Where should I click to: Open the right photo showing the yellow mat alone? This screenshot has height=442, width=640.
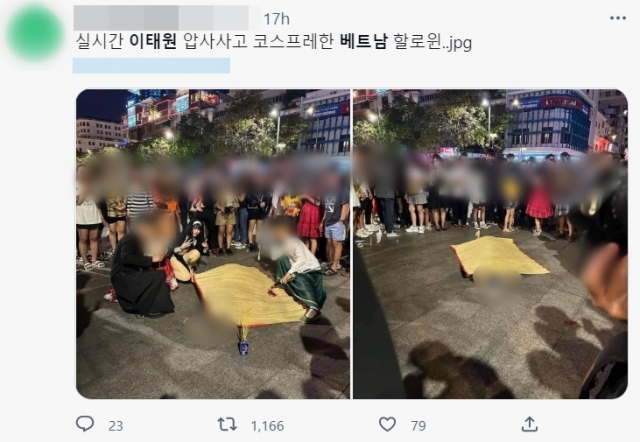pyautogui.click(x=490, y=244)
